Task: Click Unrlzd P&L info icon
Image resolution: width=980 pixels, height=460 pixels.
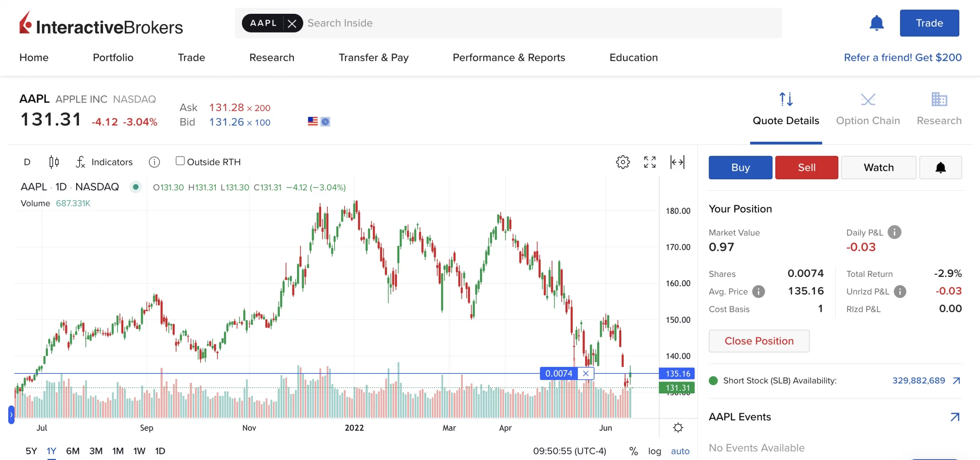Action: tap(900, 291)
